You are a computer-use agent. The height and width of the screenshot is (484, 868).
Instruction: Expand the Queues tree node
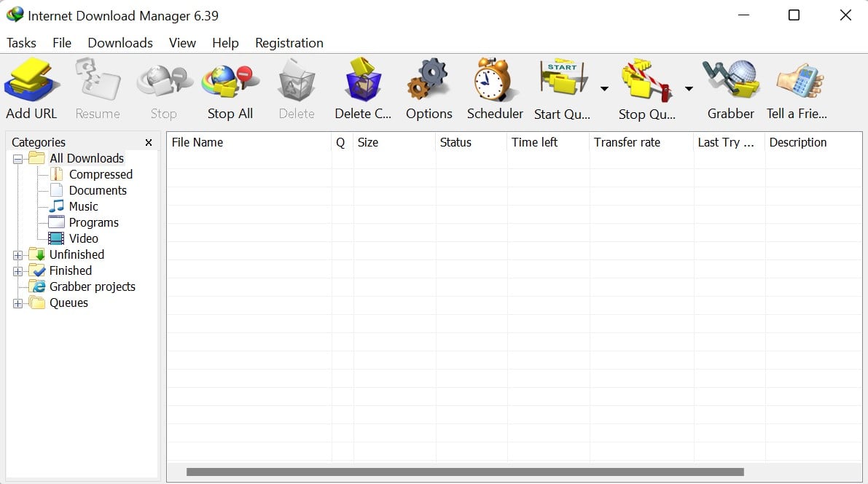point(17,303)
